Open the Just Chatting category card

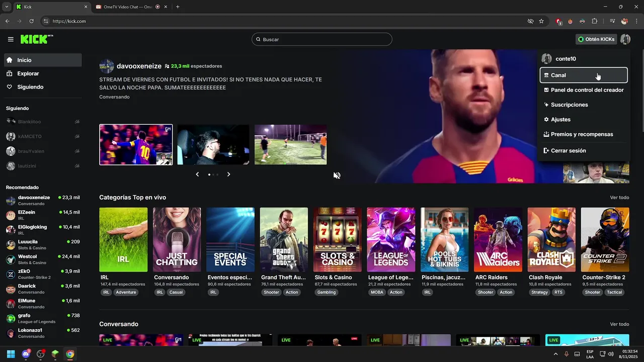tap(177, 240)
